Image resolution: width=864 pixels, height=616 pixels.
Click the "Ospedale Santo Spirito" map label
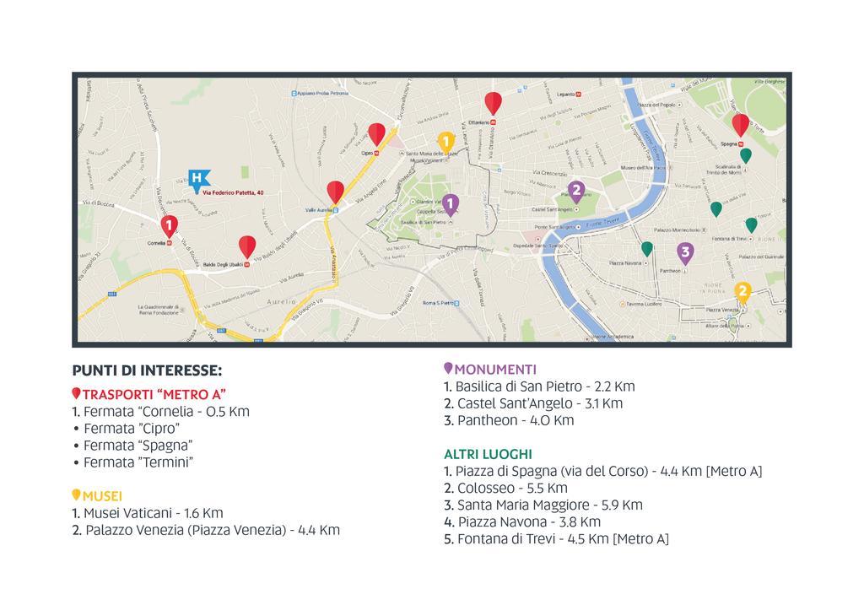(x=537, y=246)
